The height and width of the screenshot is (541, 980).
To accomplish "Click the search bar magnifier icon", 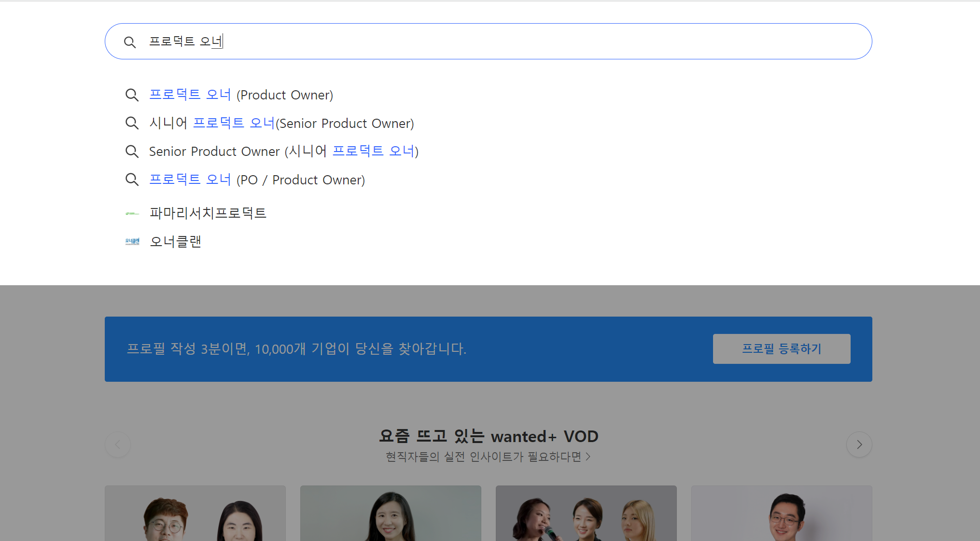I will (x=129, y=42).
